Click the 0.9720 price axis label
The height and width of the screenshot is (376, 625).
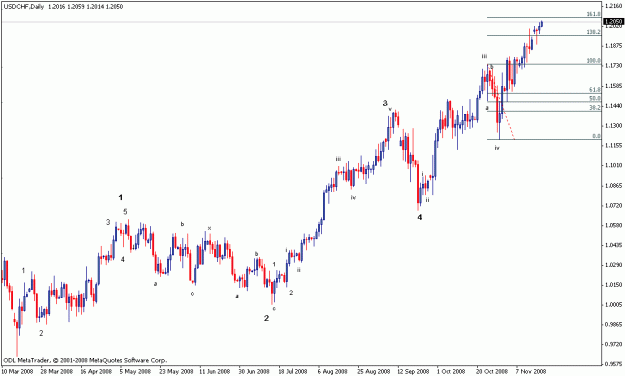pos(614,344)
